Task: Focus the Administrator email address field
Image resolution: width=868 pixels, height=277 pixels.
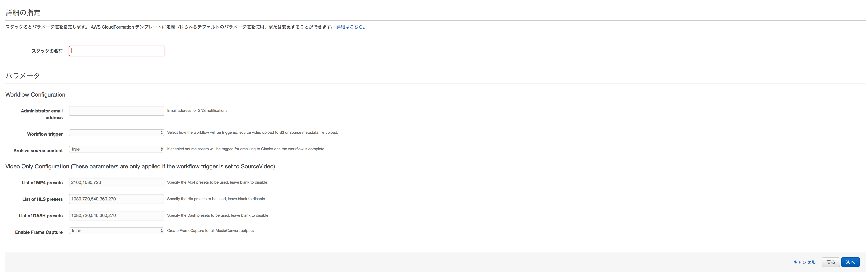Action: (x=117, y=111)
